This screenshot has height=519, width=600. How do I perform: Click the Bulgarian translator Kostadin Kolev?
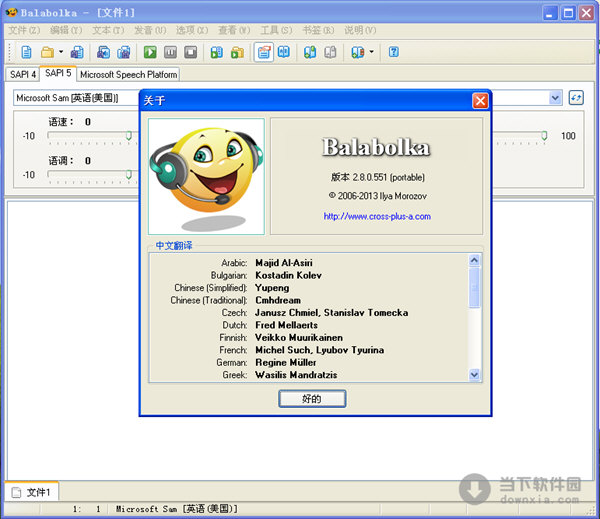289,276
